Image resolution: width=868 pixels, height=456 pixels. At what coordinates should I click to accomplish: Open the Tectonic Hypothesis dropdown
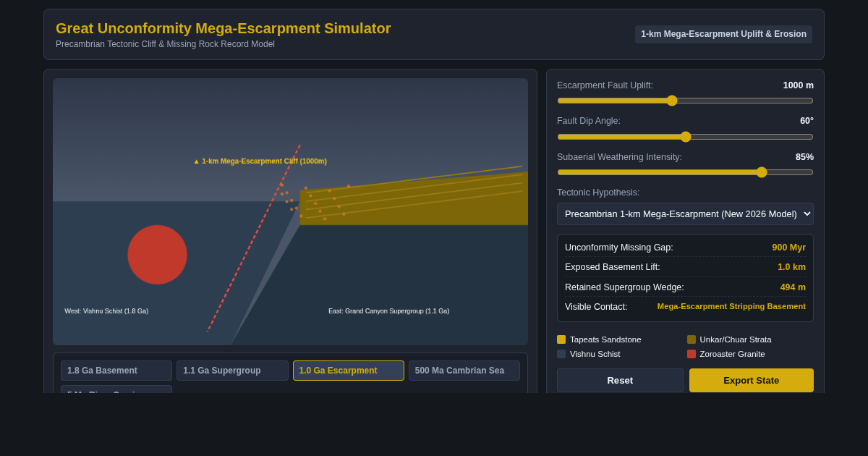(x=685, y=214)
